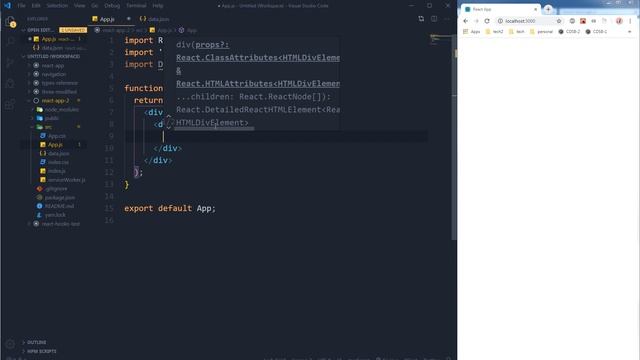Viewport: 640px width, 360px height.
Task: Go back in Chrome browser
Action: click(x=466, y=21)
